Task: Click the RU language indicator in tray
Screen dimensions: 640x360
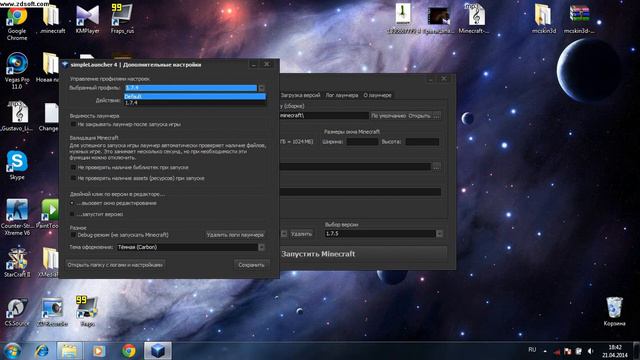Action: (x=532, y=350)
